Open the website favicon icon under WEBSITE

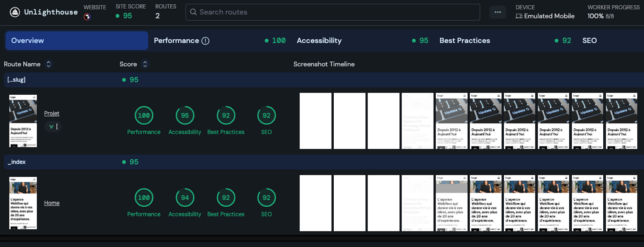pos(87,16)
